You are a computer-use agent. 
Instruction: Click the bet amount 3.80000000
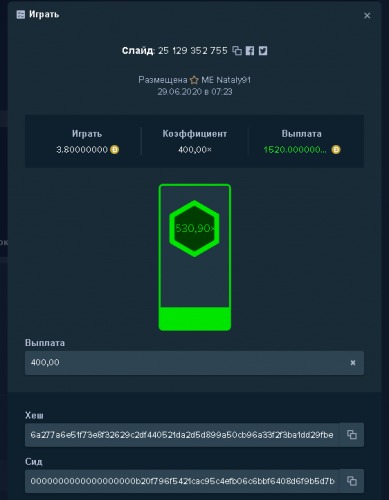tap(82, 150)
